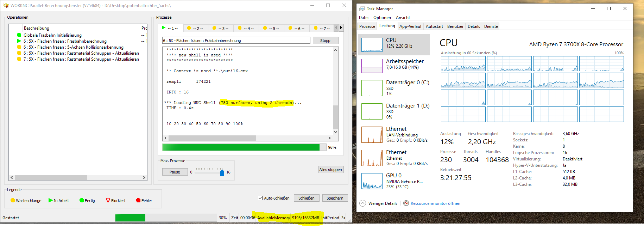
Task: Click the 30% overall progress bar
Action: coord(166,218)
